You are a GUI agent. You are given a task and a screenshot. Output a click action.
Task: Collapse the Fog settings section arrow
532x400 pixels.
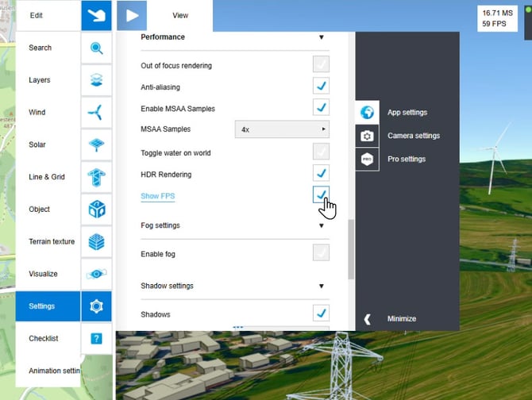pyautogui.click(x=322, y=225)
